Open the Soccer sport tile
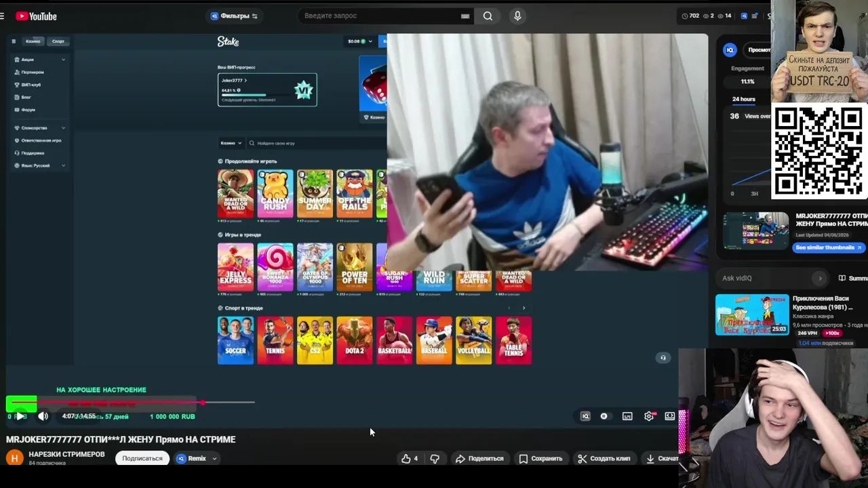Image resolution: width=868 pixels, height=488 pixels. [235, 340]
